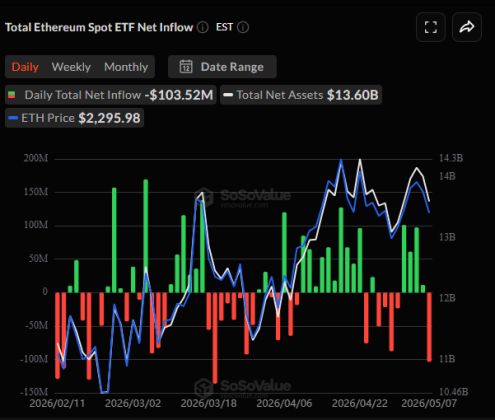495x420 pixels.
Task: Click the 2026/03/02 x-axis date label
Action: pos(133,403)
